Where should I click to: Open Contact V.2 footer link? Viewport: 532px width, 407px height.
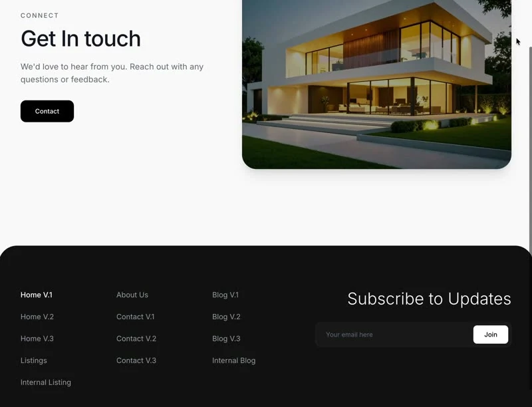[136, 339]
